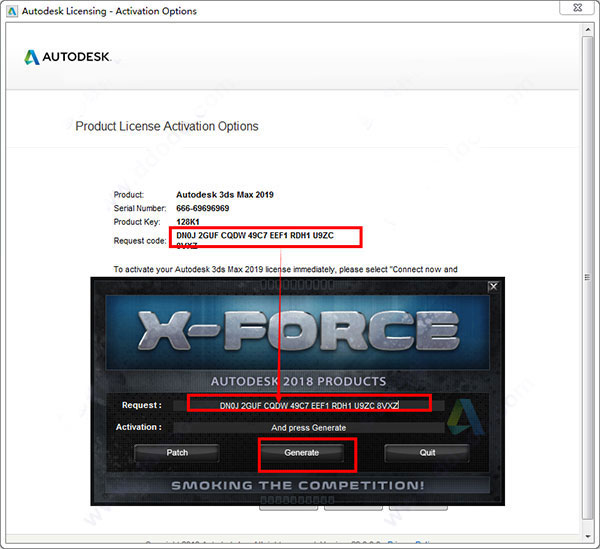Click the Generate button in X-Force
Screen dimensions: 600x549
pos(302,453)
